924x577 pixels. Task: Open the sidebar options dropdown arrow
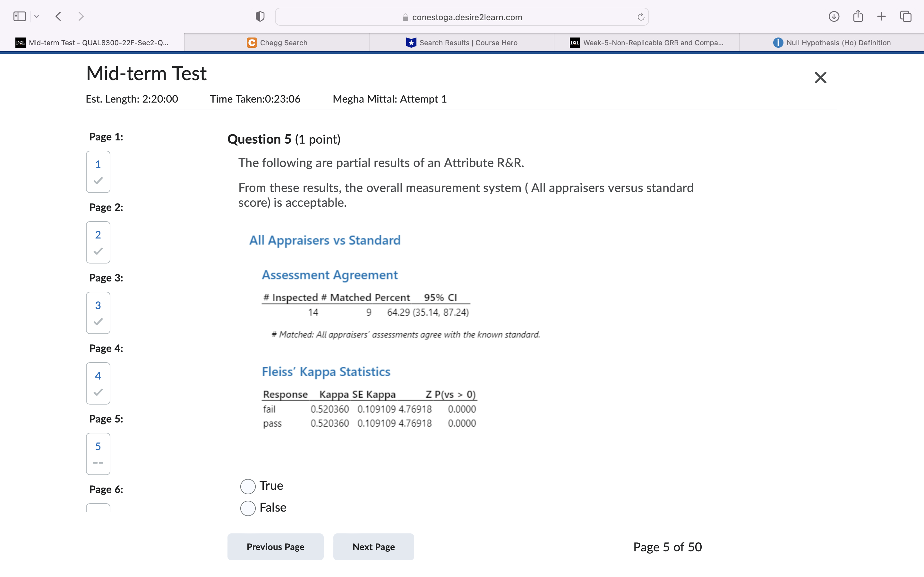pos(37,16)
